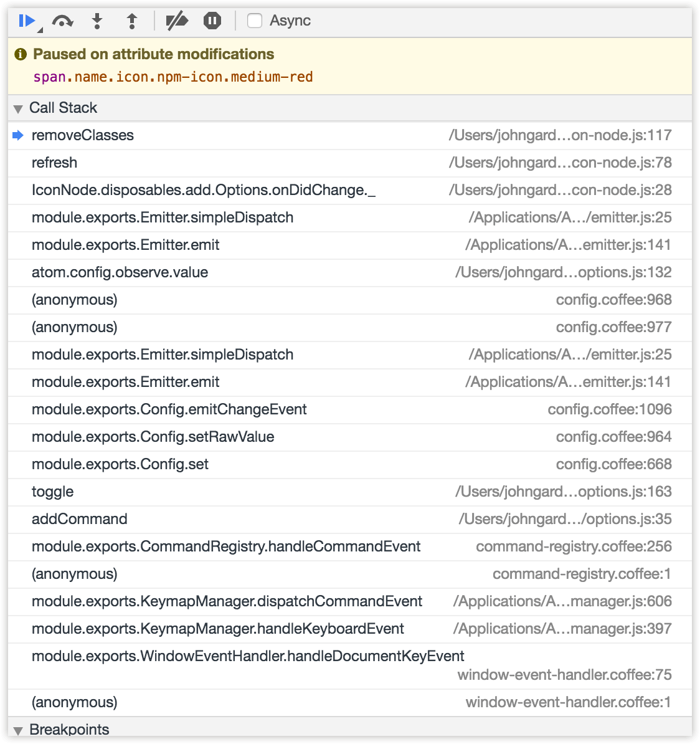Image resolution: width=700 pixels, height=744 pixels.
Task: Toggle the paused state with the pause icon
Action: pyautogui.click(x=212, y=20)
